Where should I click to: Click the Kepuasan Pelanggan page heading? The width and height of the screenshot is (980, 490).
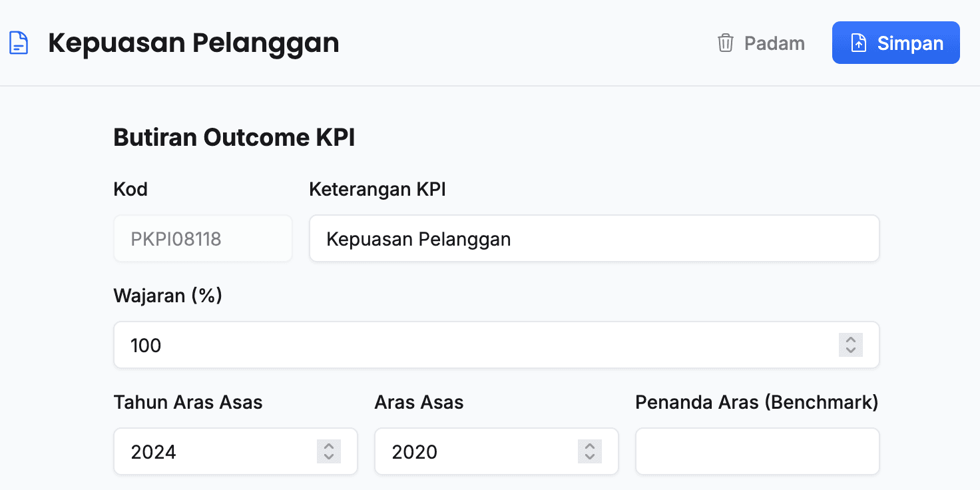194,43
